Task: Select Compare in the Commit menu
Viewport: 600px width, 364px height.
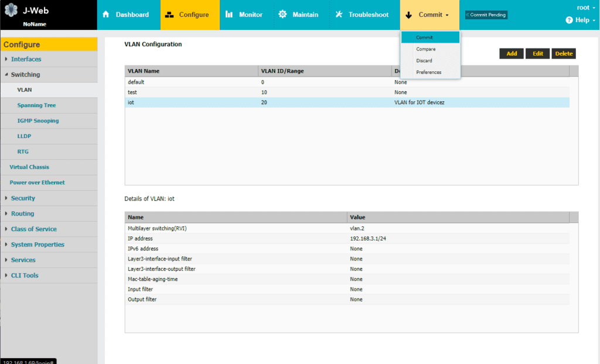Action: point(430,49)
